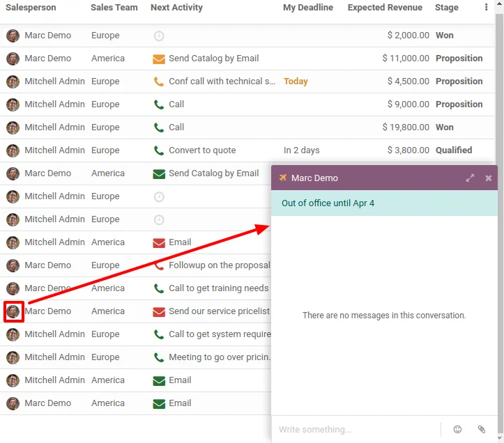Click the Won stage in the $19,800.00 row
This screenshot has width=504, height=443.
click(445, 127)
